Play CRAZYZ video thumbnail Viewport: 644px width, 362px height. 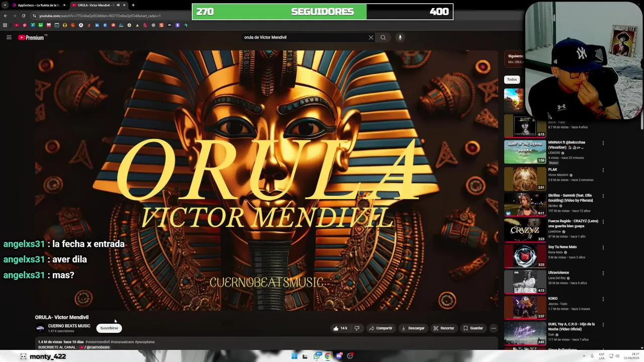pyautogui.click(x=525, y=230)
